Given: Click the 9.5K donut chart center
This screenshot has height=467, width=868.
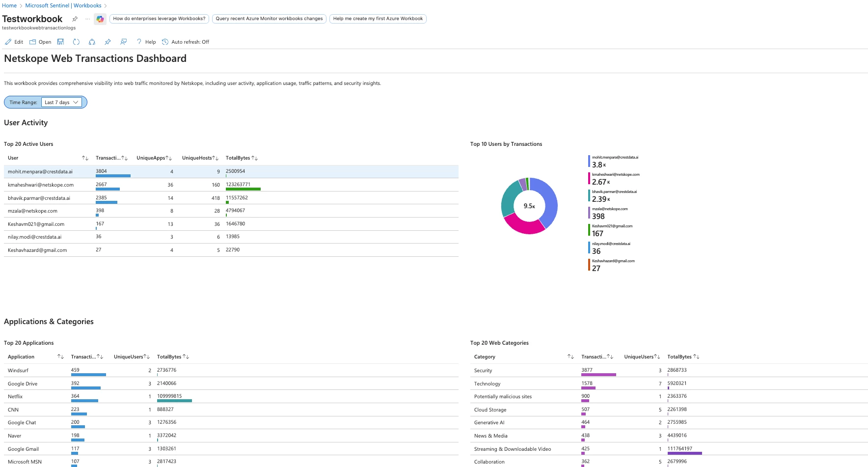Looking at the screenshot, I should [529, 206].
